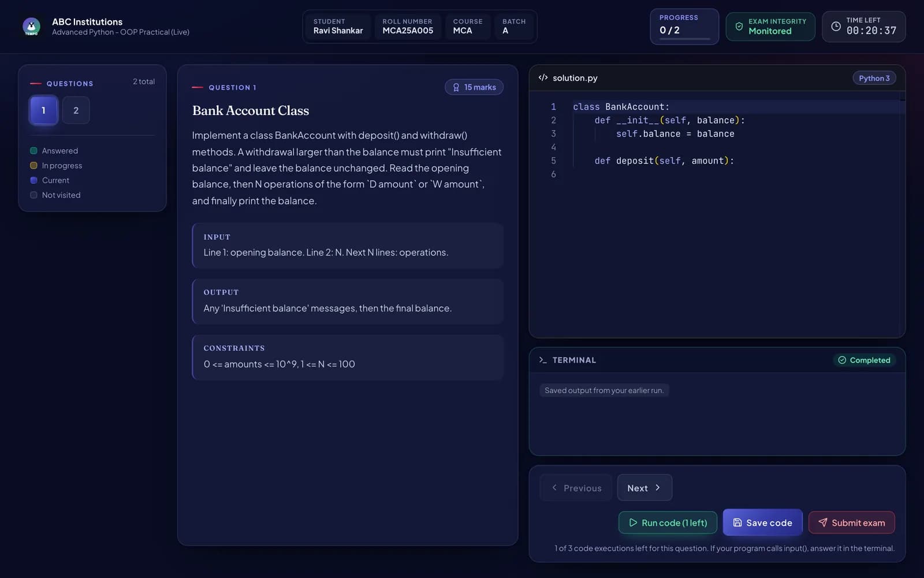The width and height of the screenshot is (924, 578).
Task: Click the progress bar under 0/2
Action: [x=684, y=39]
